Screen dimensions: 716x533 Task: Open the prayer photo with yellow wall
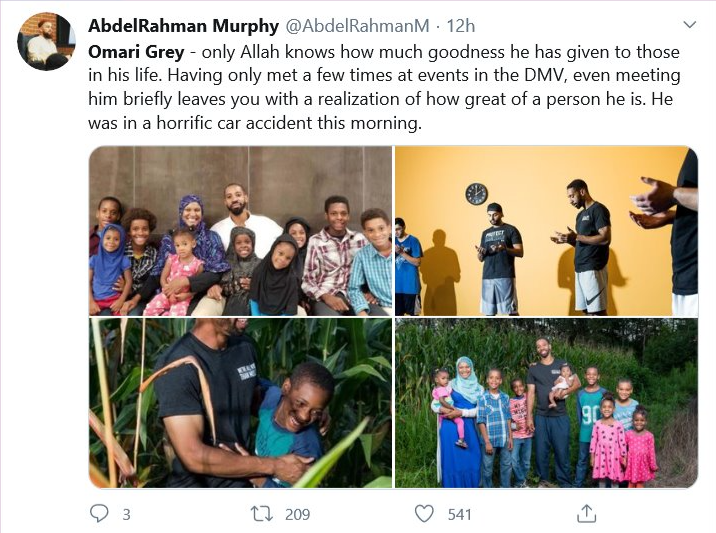tap(546, 231)
